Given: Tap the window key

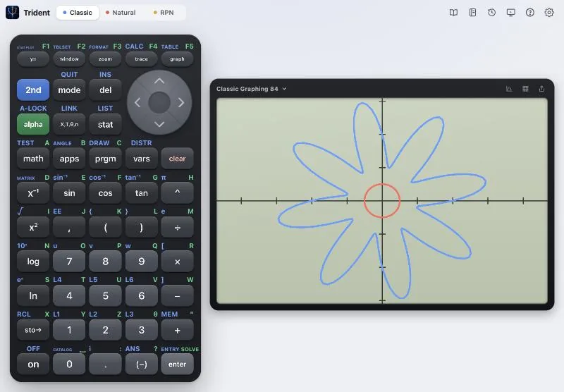Looking at the screenshot, I should click(x=69, y=59).
